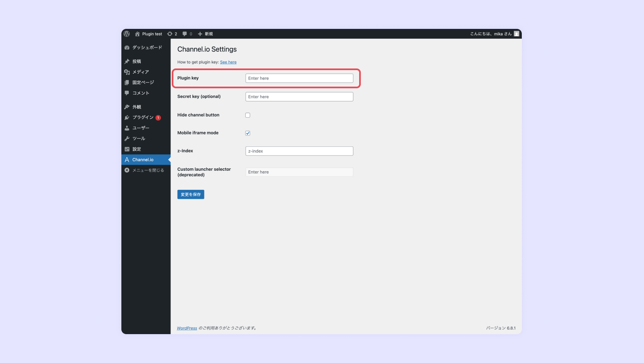The height and width of the screenshot is (363, 644).
Task: Click the メニューを閉じる collapse arrow icon
Action: [x=127, y=170]
